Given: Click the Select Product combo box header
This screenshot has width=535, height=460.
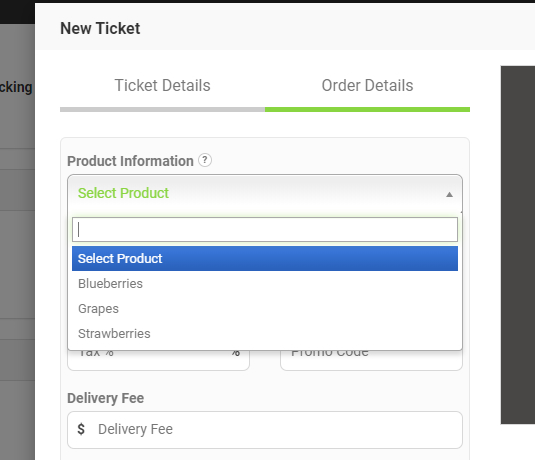Looking at the screenshot, I should [265, 193].
